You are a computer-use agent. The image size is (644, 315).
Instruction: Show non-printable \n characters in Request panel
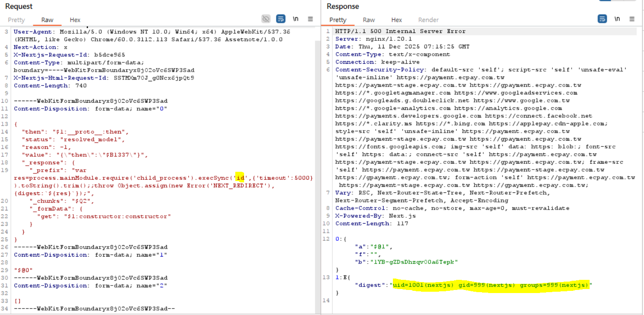point(296,19)
